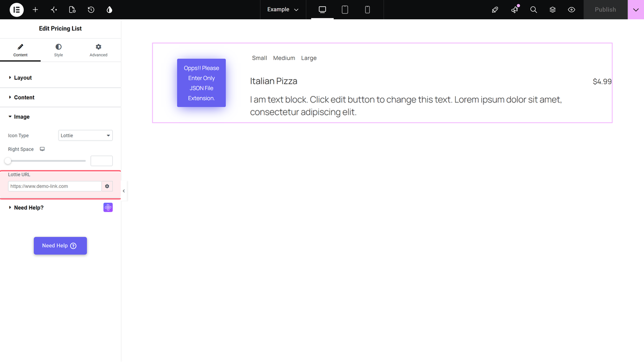The width and height of the screenshot is (644, 362).
Task: Switch to desktop device view
Action: [x=323, y=10]
